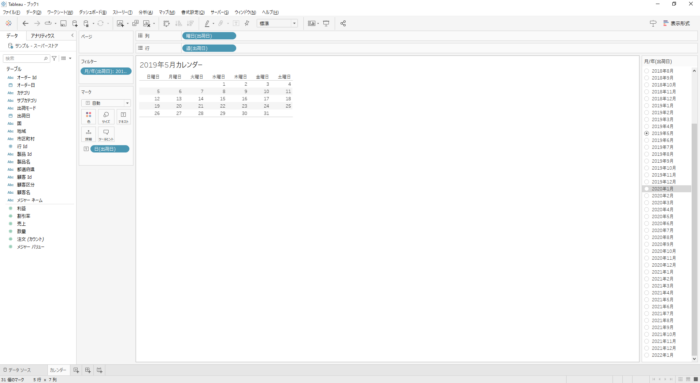Open the presentation mode icon

click(x=326, y=24)
